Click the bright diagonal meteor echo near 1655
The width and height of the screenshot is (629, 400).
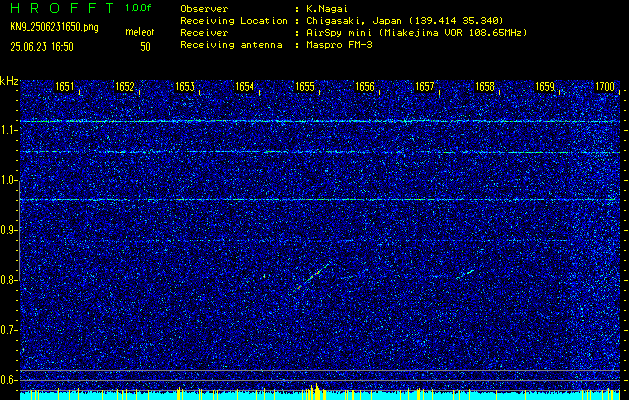314,275
